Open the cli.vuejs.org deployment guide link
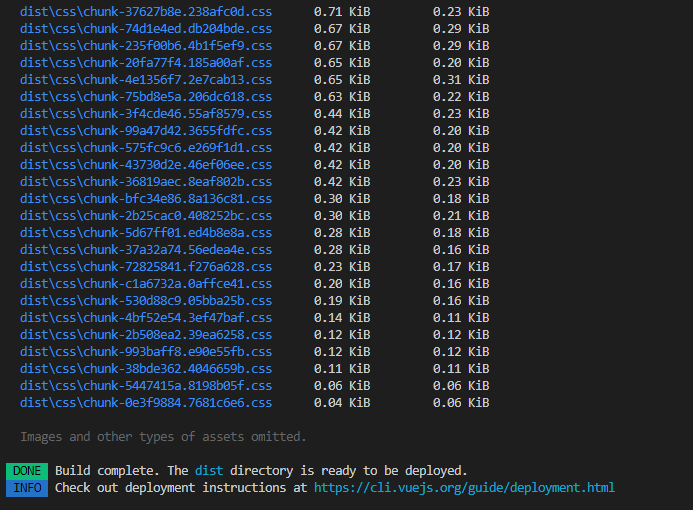693x510 pixels. [464, 487]
